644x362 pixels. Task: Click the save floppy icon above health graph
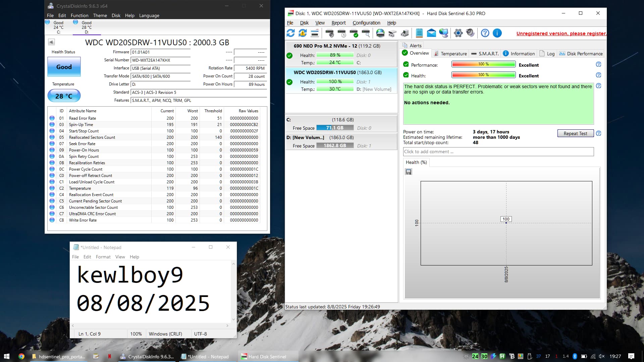coord(409,172)
